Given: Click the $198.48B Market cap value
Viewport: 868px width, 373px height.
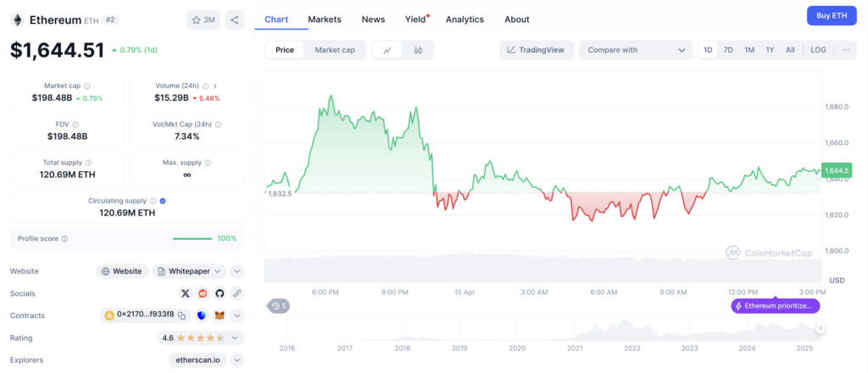Looking at the screenshot, I should (x=52, y=98).
